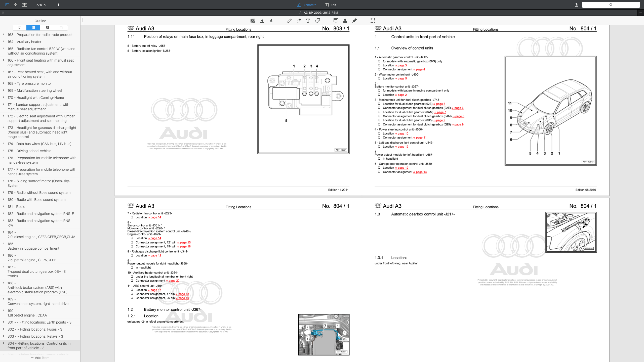
Task: Expand section 168 Tyre pressure monitor
Action: coord(3,83)
